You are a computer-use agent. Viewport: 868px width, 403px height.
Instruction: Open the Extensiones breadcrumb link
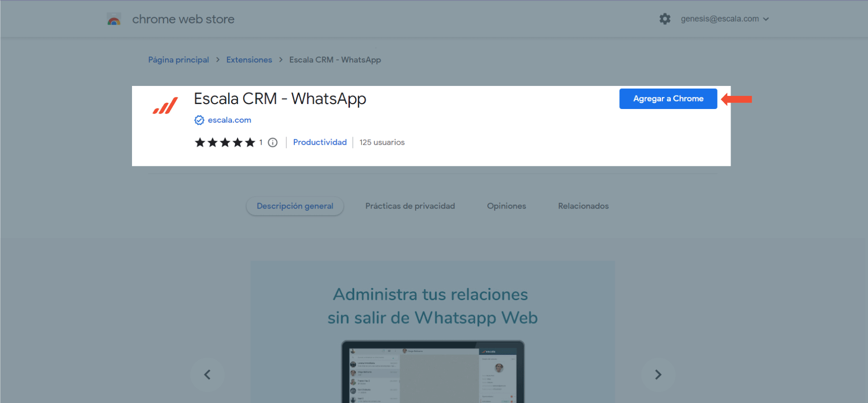[249, 60]
